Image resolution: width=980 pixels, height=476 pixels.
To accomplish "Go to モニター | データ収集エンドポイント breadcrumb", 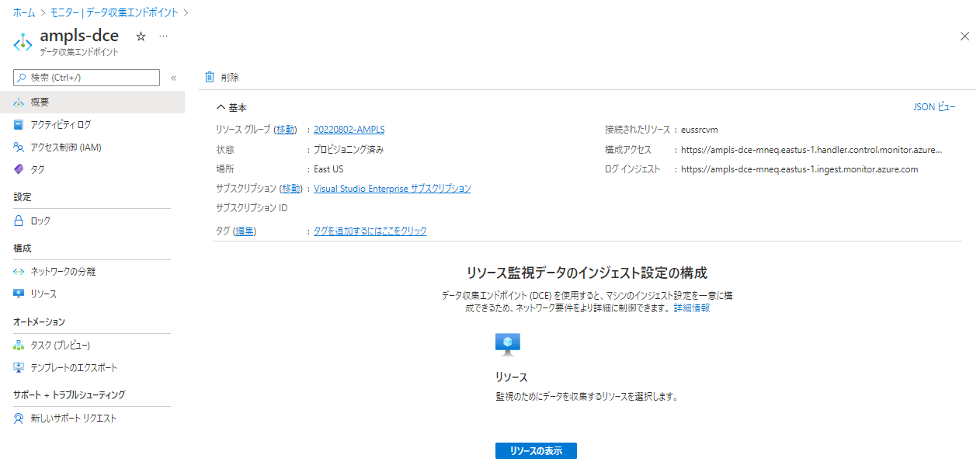I will click(114, 13).
